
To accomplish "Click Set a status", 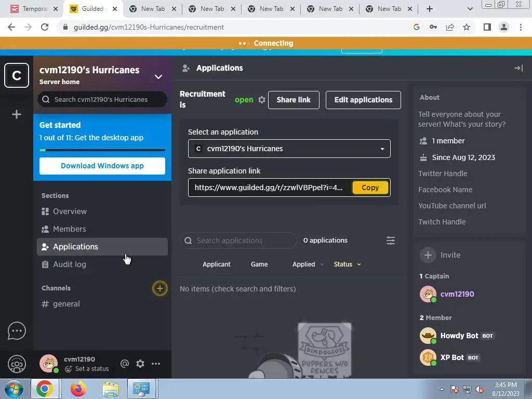I will tap(87, 369).
